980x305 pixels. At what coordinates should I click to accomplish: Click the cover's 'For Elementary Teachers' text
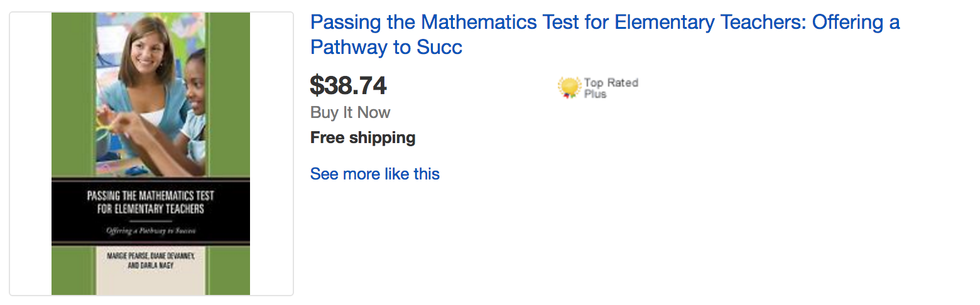pyautogui.click(x=151, y=209)
